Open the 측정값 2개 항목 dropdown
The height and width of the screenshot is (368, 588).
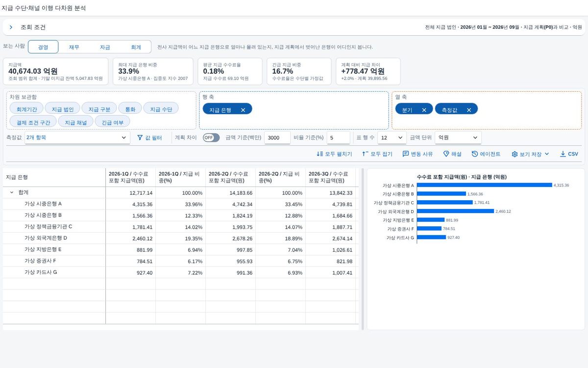click(x=77, y=138)
